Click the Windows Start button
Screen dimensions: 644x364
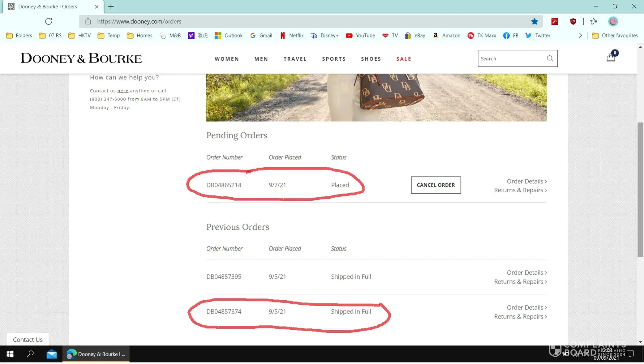10,354
